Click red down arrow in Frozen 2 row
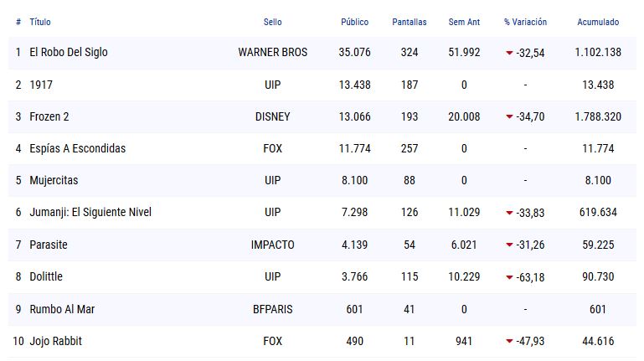 pyautogui.click(x=509, y=117)
